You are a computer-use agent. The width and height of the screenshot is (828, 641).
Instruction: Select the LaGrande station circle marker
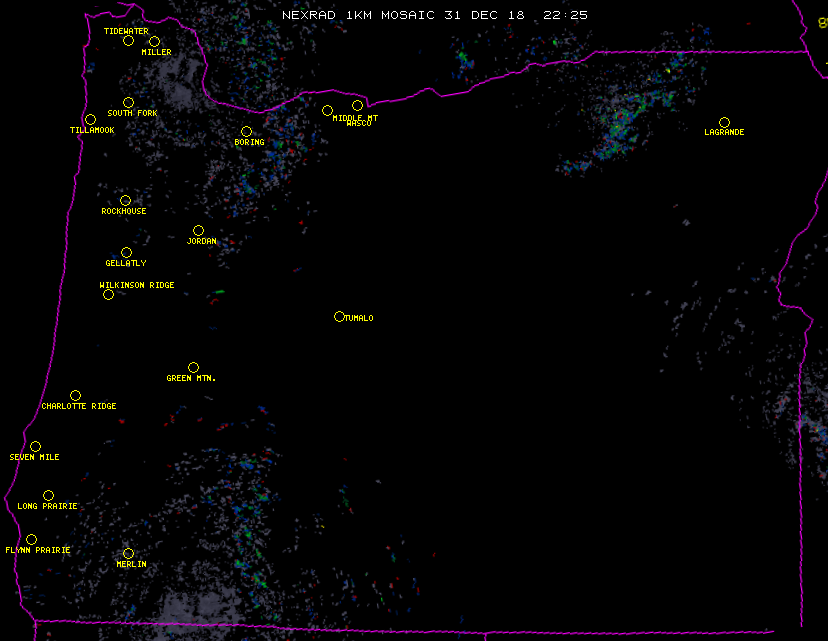tap(724, 122)
